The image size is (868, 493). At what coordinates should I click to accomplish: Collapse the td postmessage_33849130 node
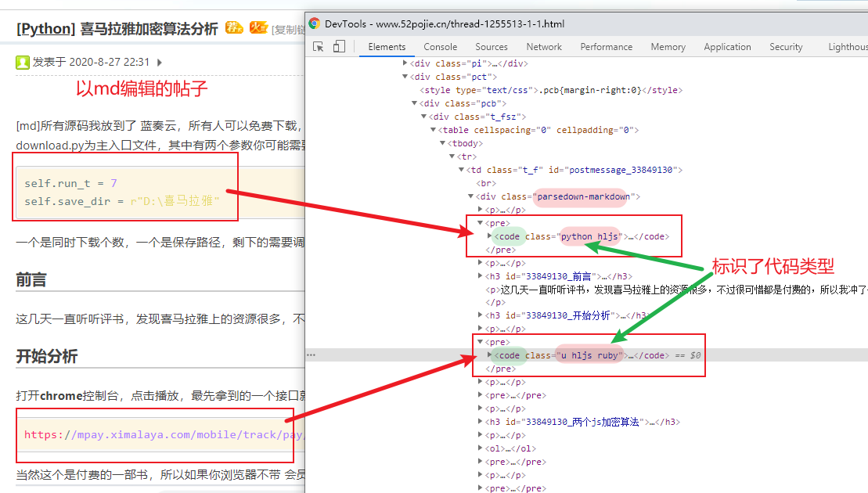[x=461, y=169]
